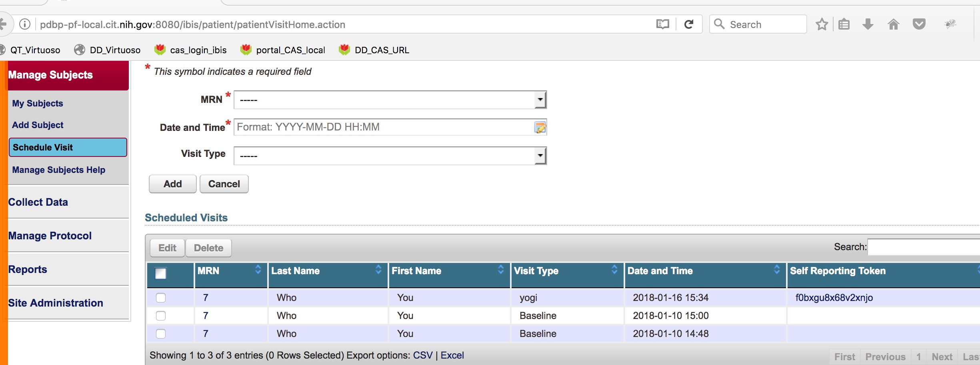Sort table by Visit Type column arrows

(x=614, y=270)
